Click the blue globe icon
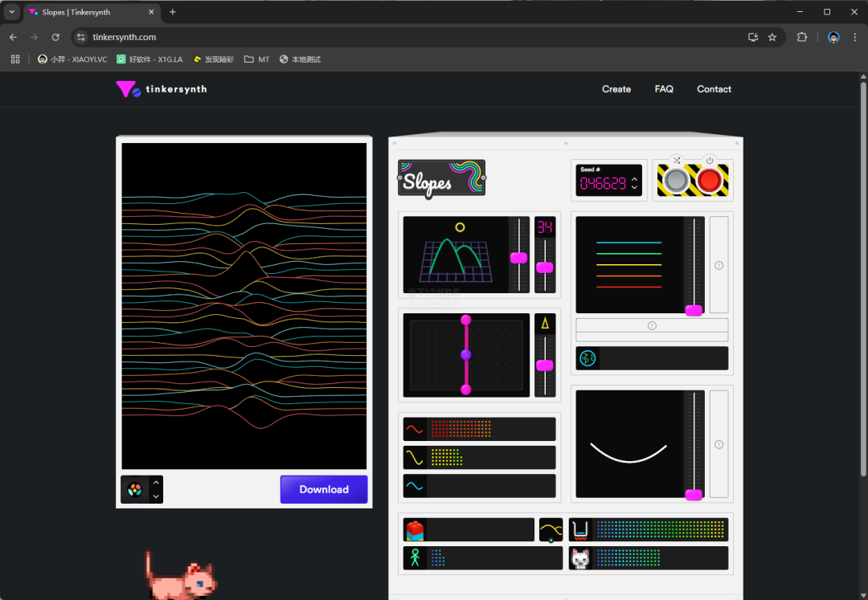Image resolution: width=868 pixels, height=600 pixels. coord(588,358)
